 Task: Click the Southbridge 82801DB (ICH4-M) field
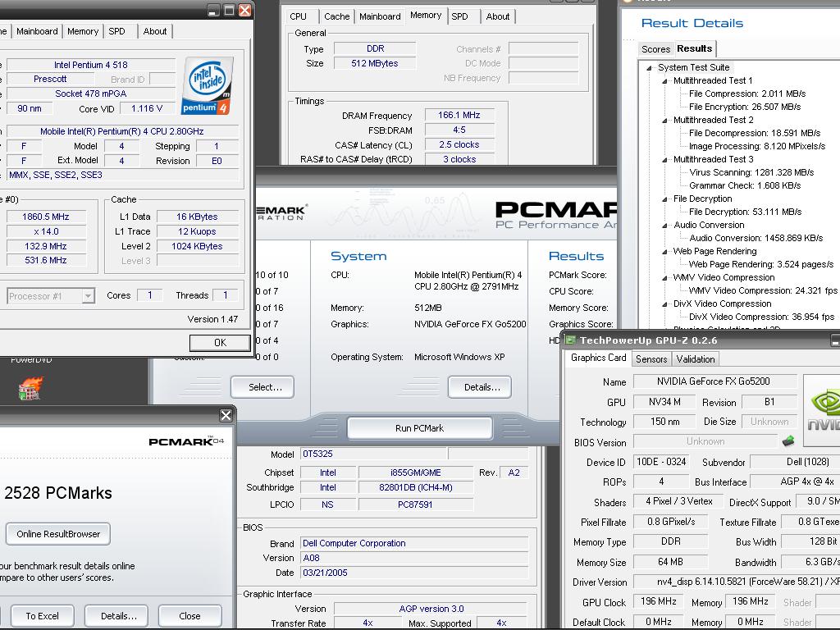(x=416, y=487)
